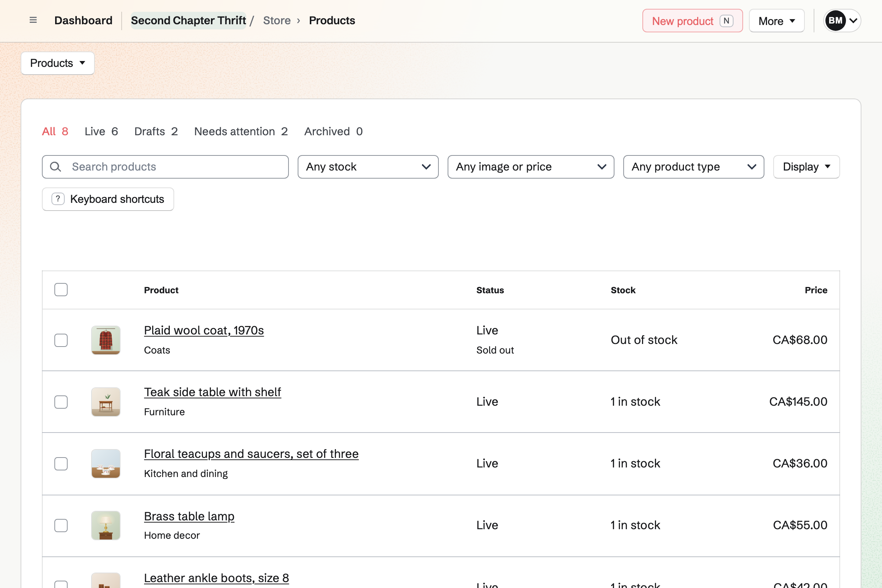Image resolution: width=882 pixels, height=588 pixels.
Task: Expand the account menu chevron
Action: [853, 21]
